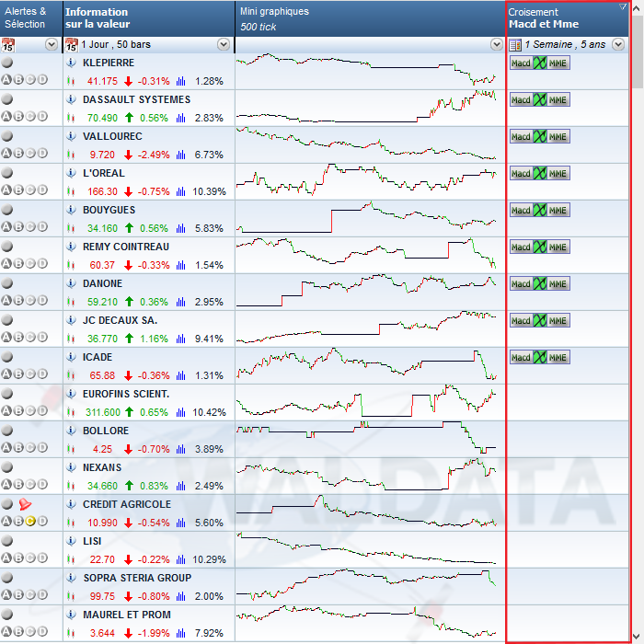The height and width of the screenshot is (644, 644).
Task: Click Macd MME crossing icon for BOUYGUES
Action: click(x=540, y=211)
